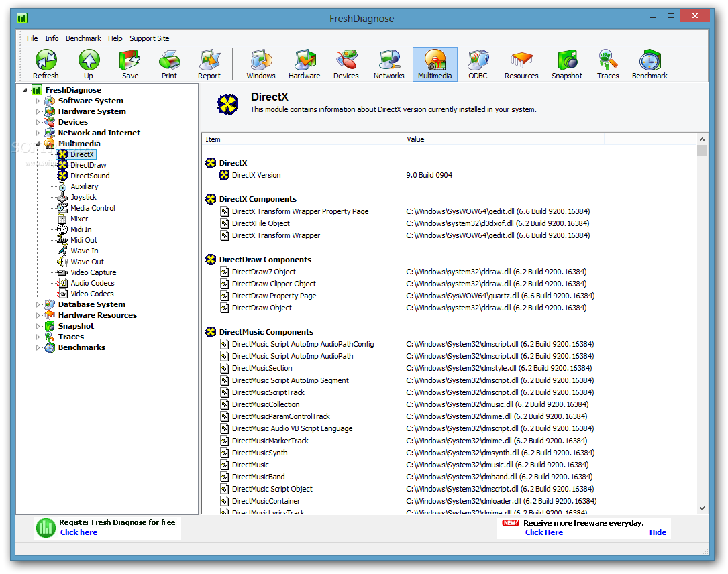Click the Up arrow toolbar icon
Image resolution: width=728 pixels, height=574 pixels.
(89, 64)
